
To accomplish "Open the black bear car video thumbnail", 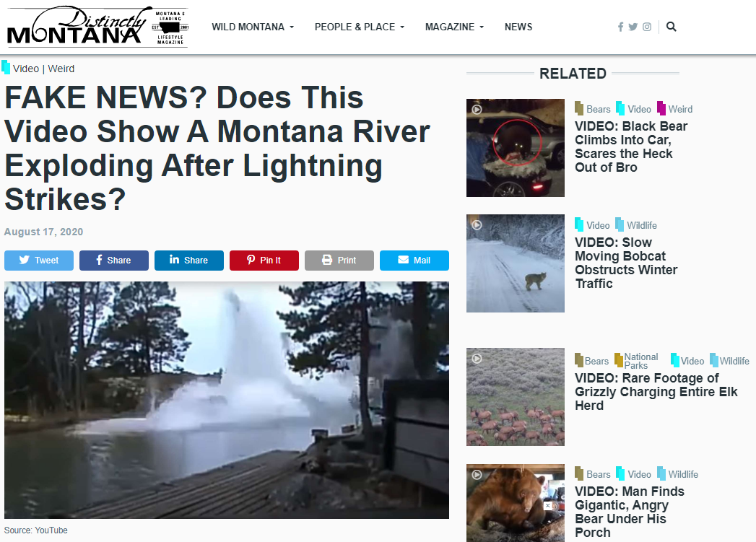I will (516, 148).
